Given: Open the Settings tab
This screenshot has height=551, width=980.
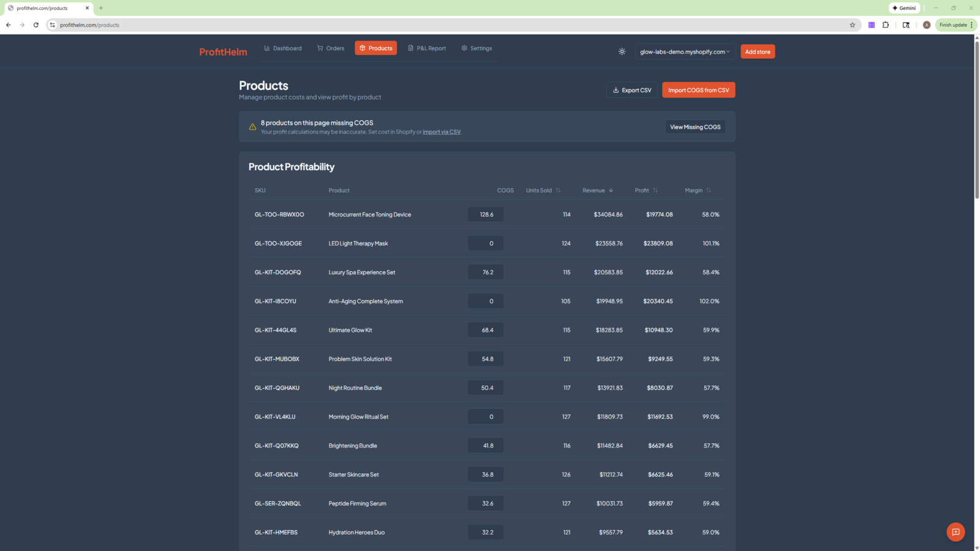Looking at the screenshot, I should point(477,48).
